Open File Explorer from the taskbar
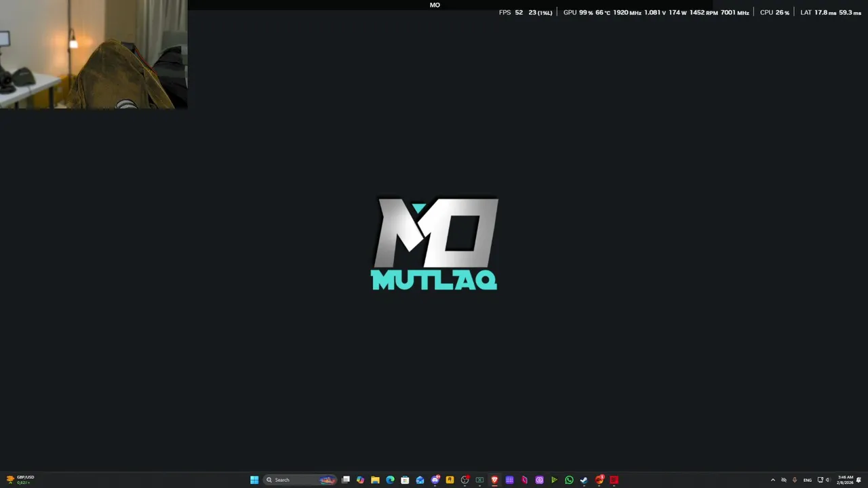Viewport: 868px width, 488px height. (x=375, y=480)
